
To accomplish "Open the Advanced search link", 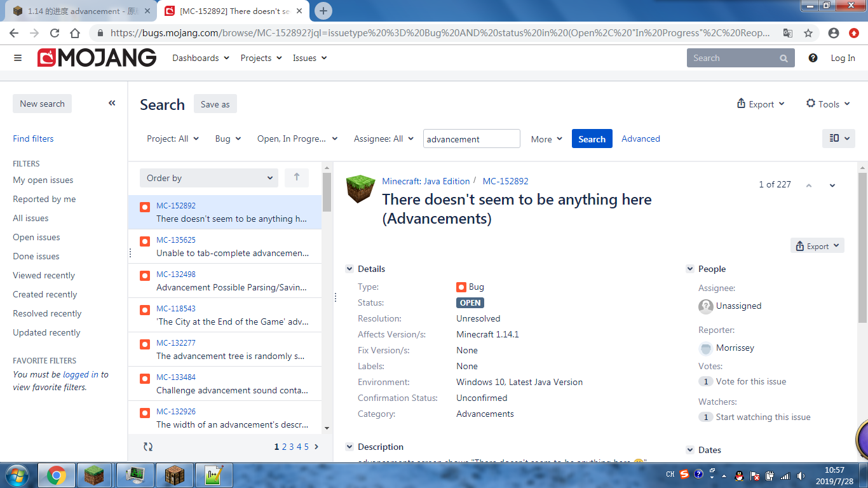I will [641, 139].
